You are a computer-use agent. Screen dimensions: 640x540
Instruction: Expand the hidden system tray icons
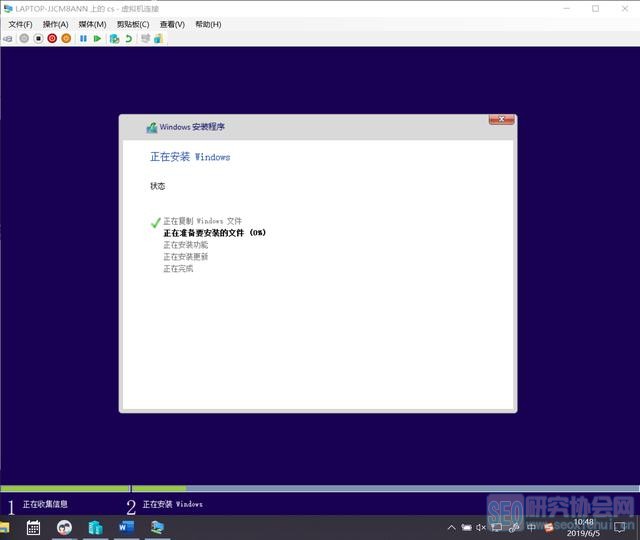[x=451, y=528]
